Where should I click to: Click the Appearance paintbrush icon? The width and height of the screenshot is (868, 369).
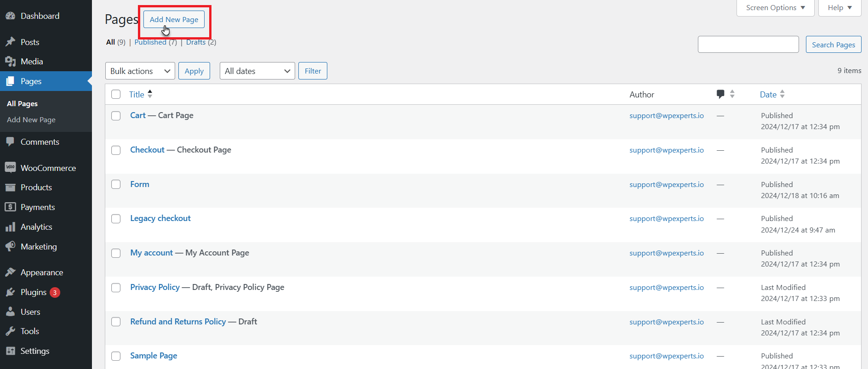tap(10, 272)
